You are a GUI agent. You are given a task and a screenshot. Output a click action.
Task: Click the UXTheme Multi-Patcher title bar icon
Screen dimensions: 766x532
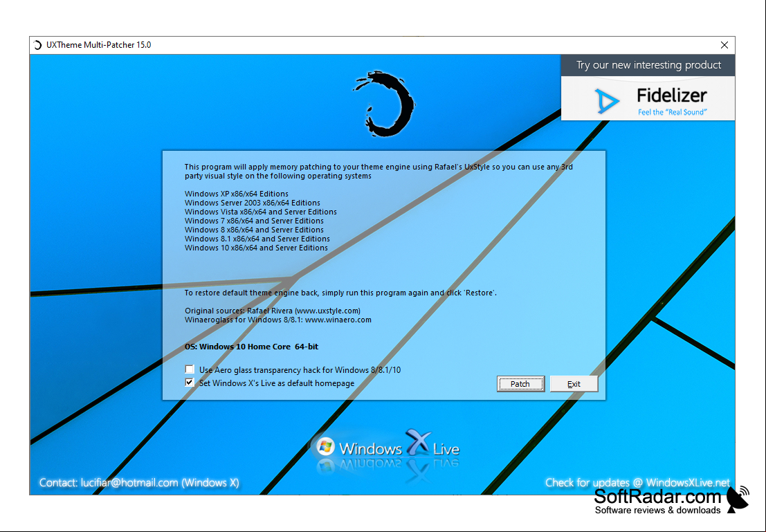tap(37, 45)
